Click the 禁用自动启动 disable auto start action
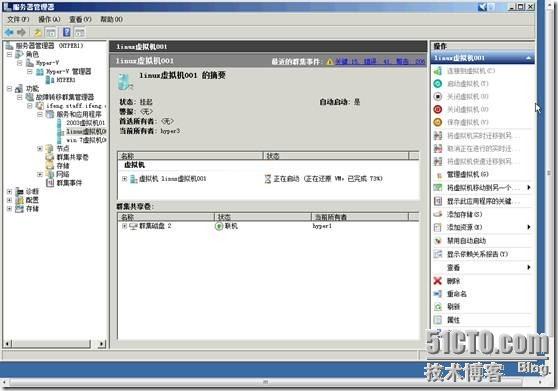The height and width of the screenshot is (391, 558). pos(467,241)
